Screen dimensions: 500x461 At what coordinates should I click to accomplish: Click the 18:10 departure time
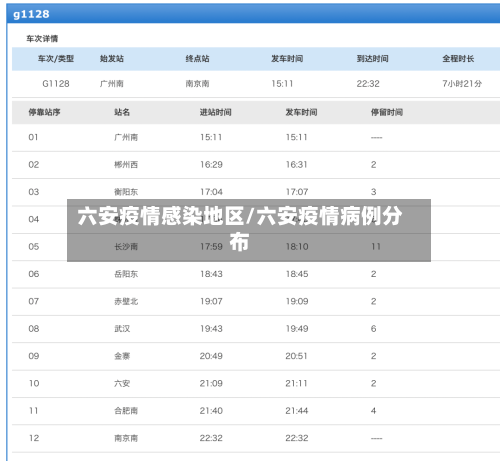click(297, 247)
